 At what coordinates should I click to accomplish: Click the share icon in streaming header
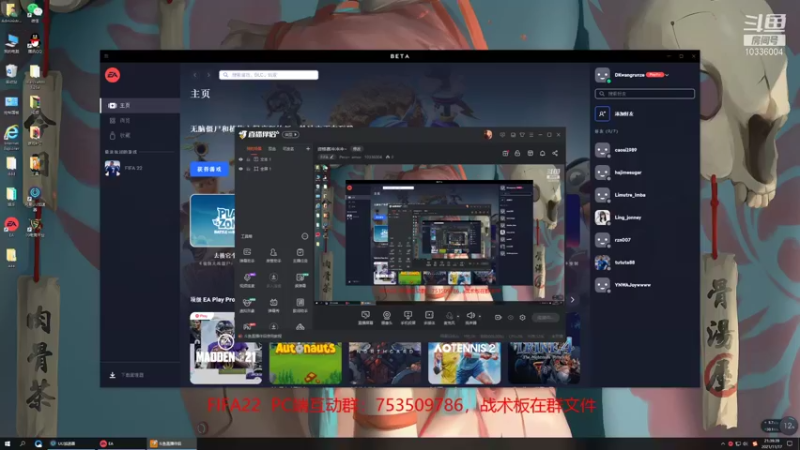click(x=555, y=153)
